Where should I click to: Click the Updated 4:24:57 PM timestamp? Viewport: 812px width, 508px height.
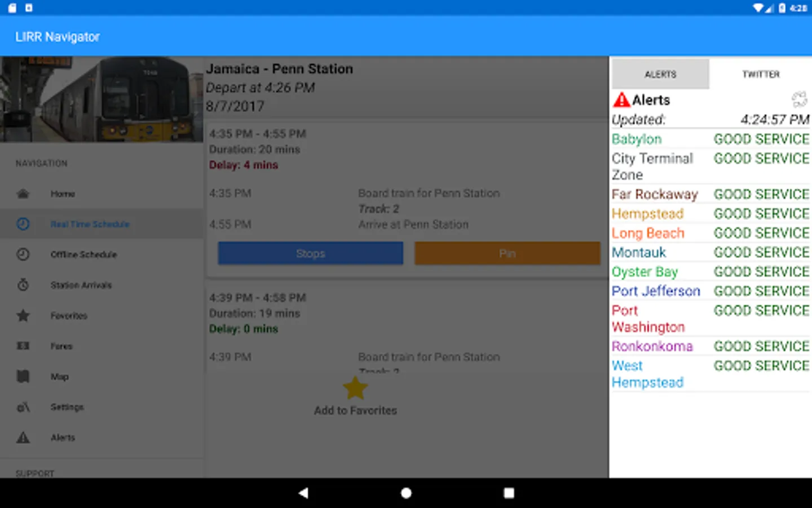710,120
